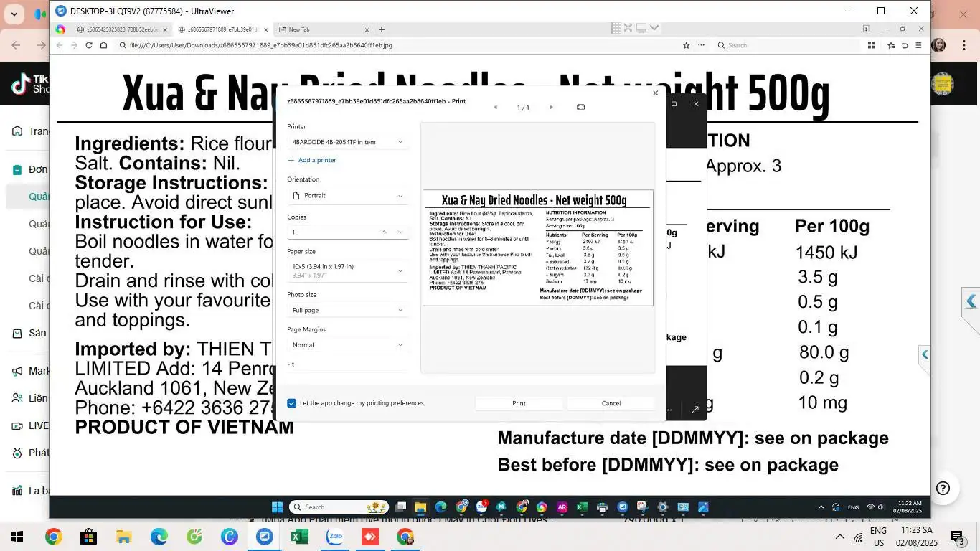
Task: Close the New Tab browser tab
Action: 367,29
